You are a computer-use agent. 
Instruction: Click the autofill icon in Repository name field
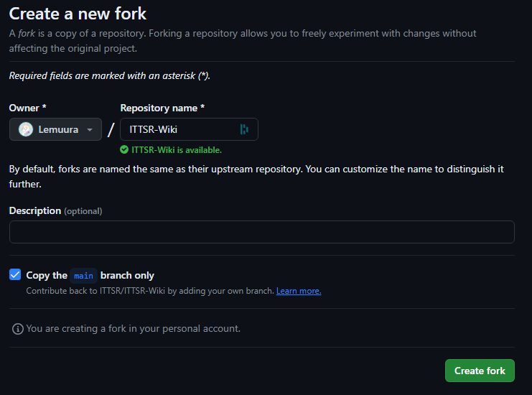click(244, 129)
